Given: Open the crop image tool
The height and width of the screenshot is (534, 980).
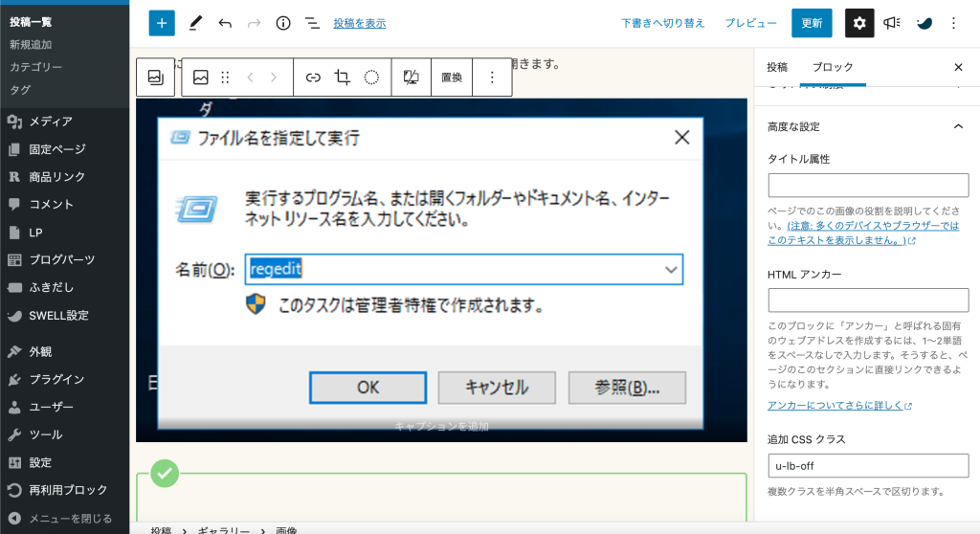Looking at the screenshot, I should [x=342, y=77].
